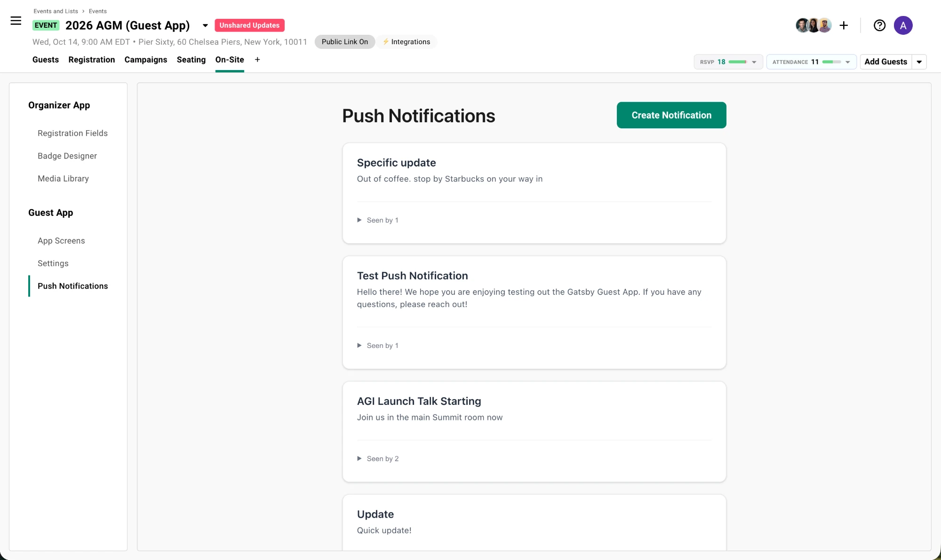Open the purple A profile avatar
The height and width of the screenshot is (560, 941).
click(x=903, y=25)
